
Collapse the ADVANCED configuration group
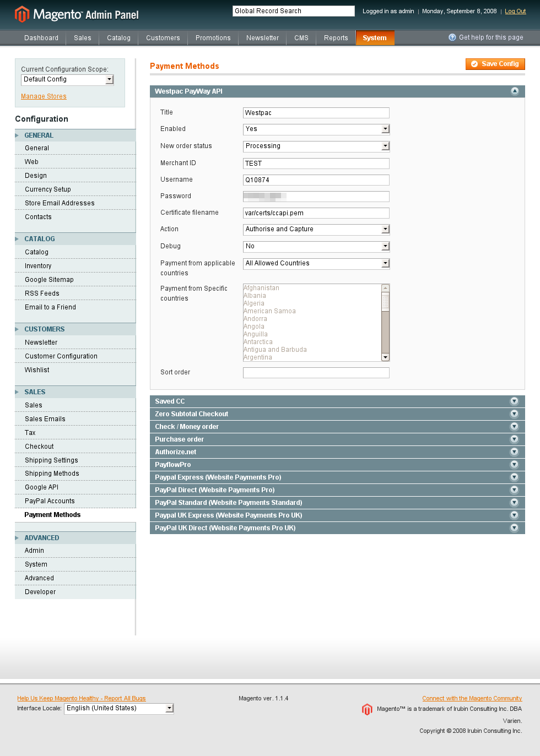[x=75, y=538]
